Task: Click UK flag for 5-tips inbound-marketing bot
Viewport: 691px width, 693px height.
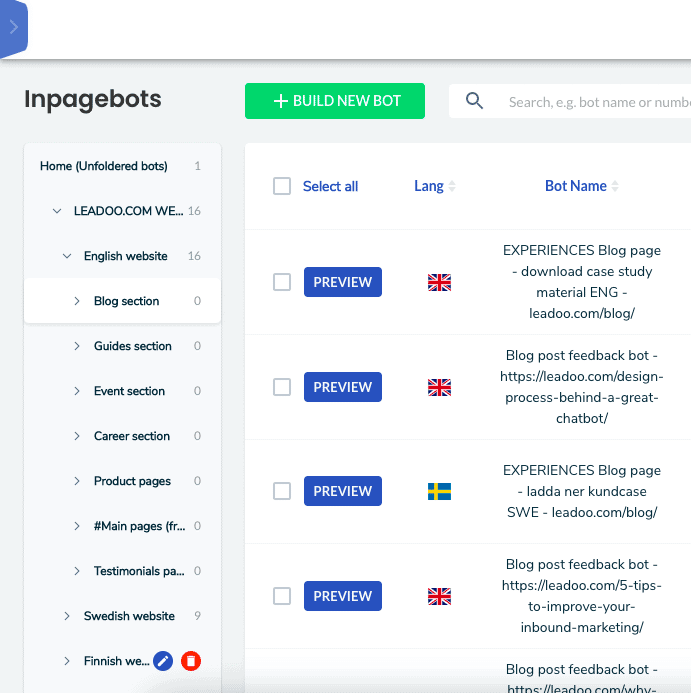Action: point(439,597)
